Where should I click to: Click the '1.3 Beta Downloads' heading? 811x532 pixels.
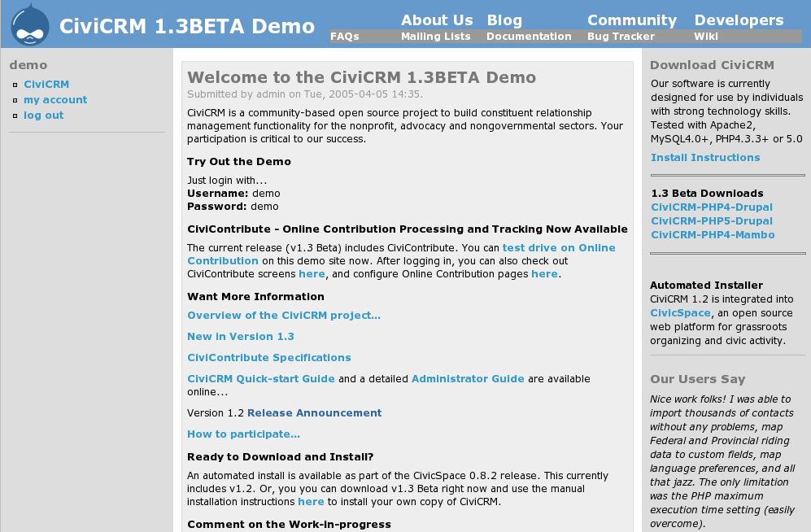tap(707, 194)
